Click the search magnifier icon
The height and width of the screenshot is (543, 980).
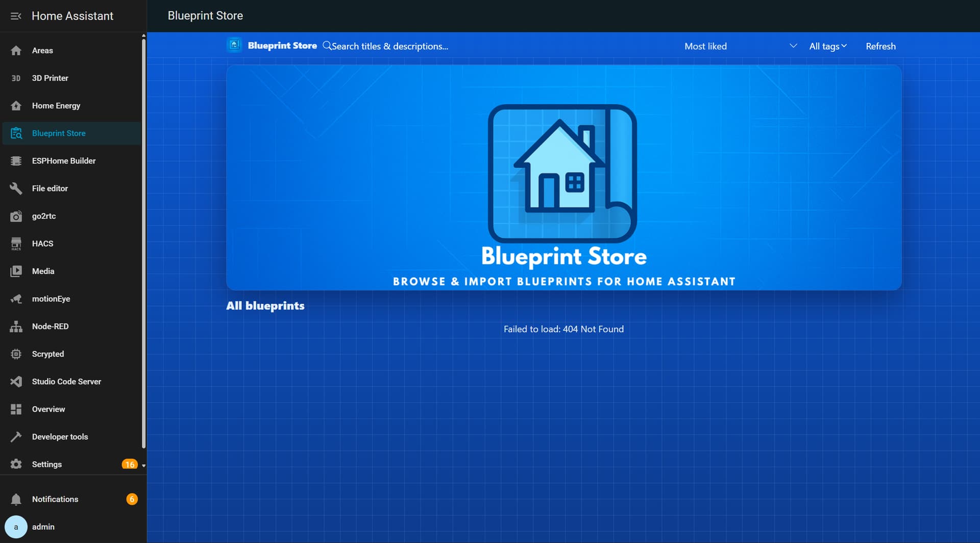coord(327,45)
